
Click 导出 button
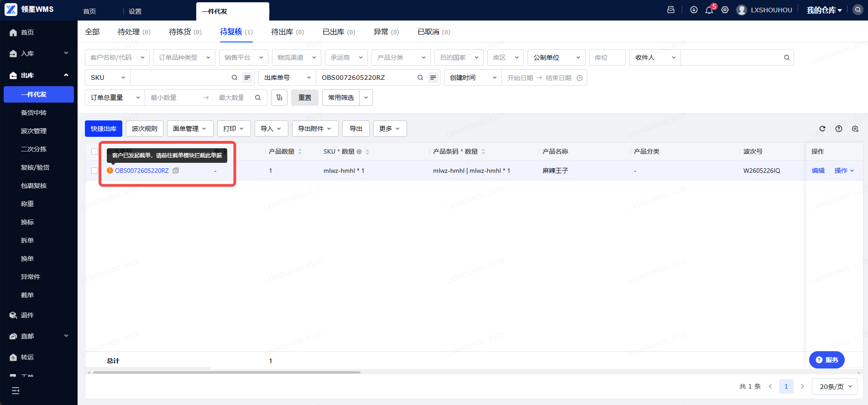point(356,129)
